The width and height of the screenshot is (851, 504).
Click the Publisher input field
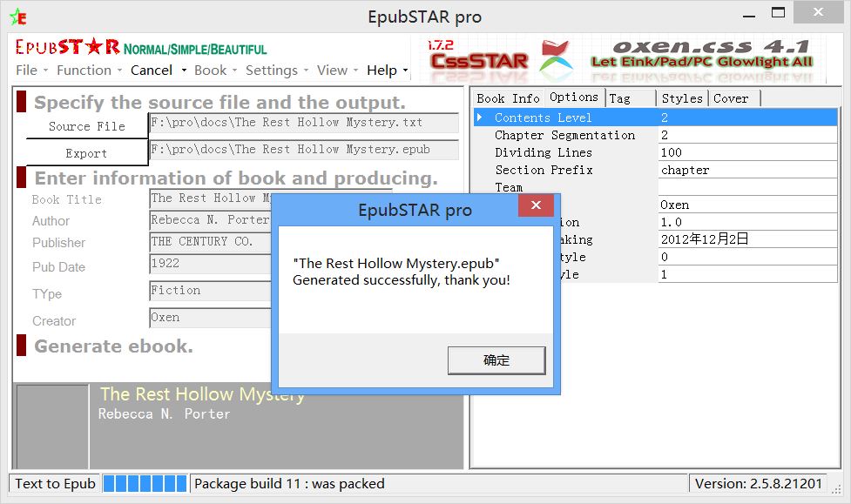tap(210, 242)
